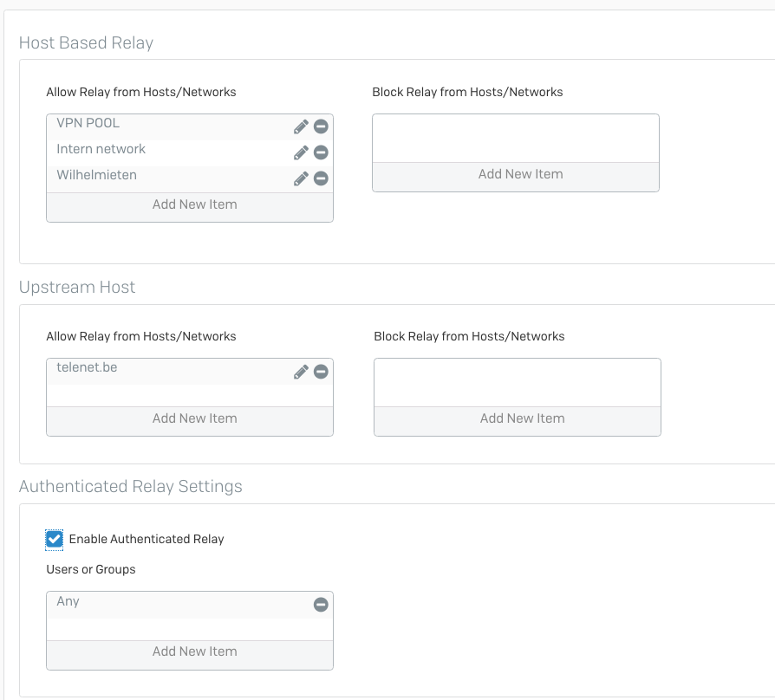Image resolution: width=775 pixels, height=700 pixels.
Task: Select the Intern network list row
Action: click(190, 153)
